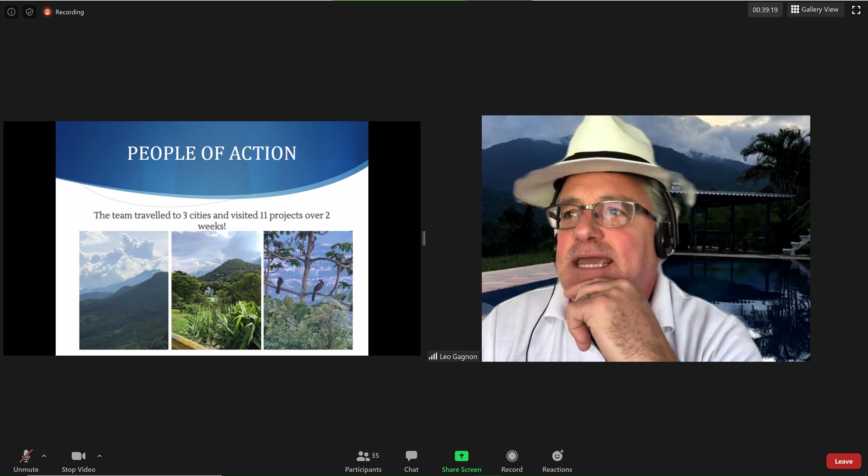Click the encryption shield icon
This screenshot has width=868, height=476.
pyautogui.click(x=29, y=12)
